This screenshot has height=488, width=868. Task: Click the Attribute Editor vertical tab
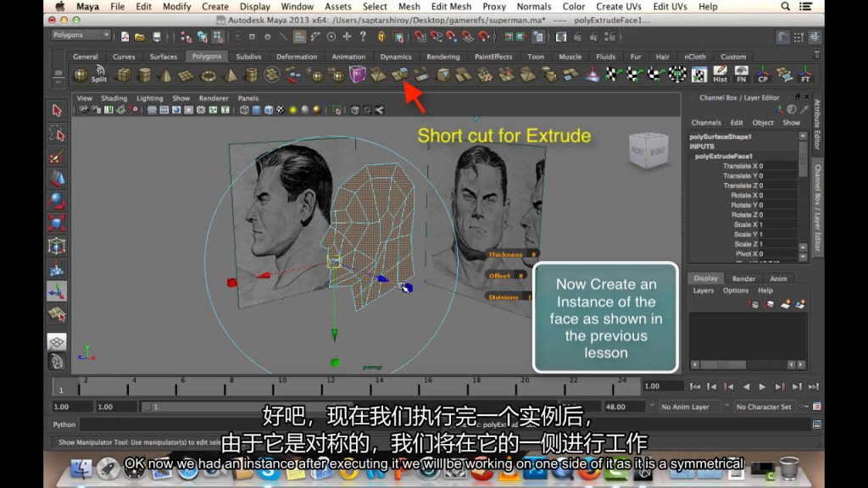[817, 125]
